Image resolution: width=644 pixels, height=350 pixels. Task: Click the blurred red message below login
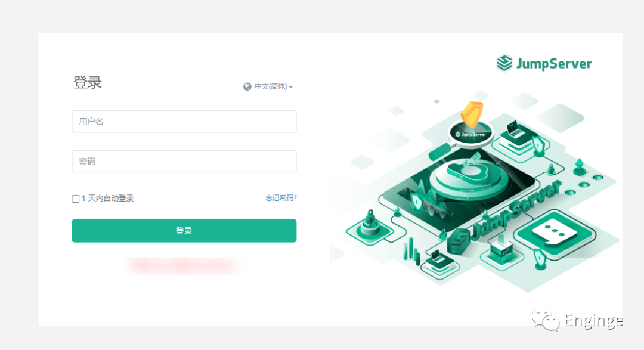184,265
